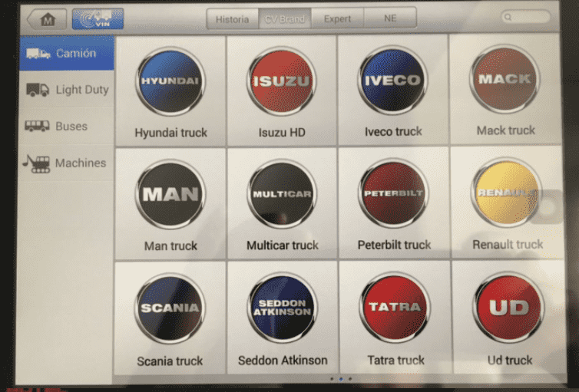Select the Light Duty category

click(x=67, y=89)
